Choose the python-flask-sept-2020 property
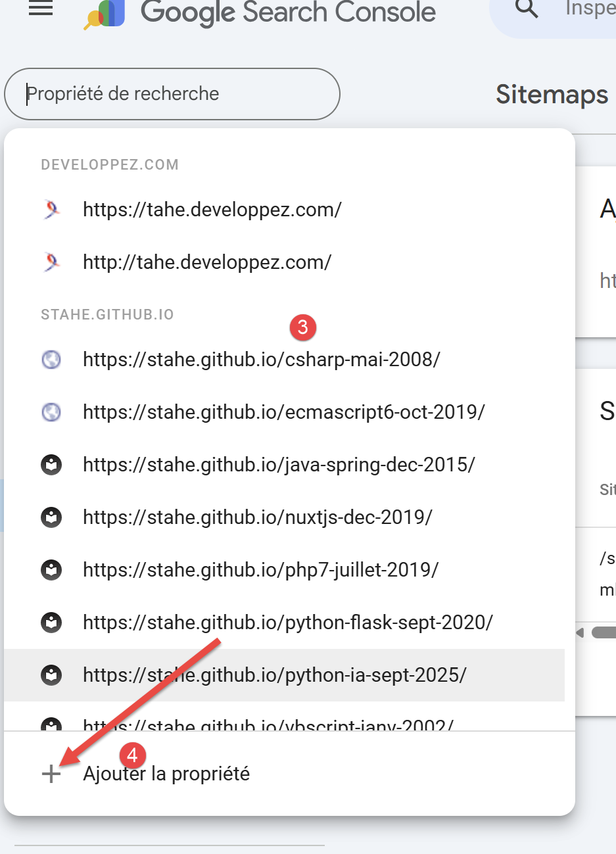Viewport: 616px width, 854px height. 287,623
